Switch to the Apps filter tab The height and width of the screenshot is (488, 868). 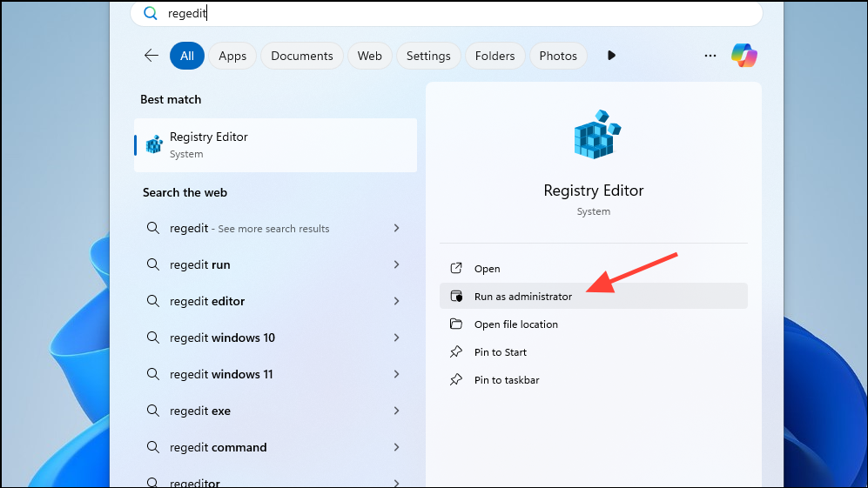tap(232, 56)
